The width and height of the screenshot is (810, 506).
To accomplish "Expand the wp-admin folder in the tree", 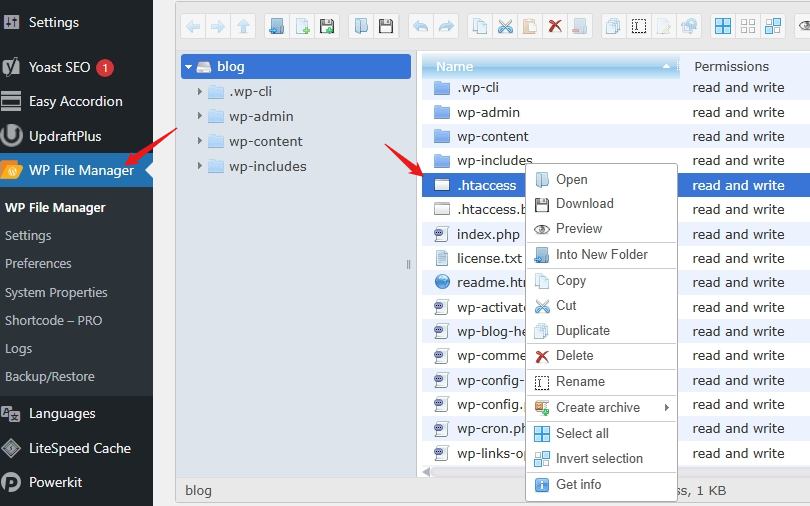I will tap(199, 116).
